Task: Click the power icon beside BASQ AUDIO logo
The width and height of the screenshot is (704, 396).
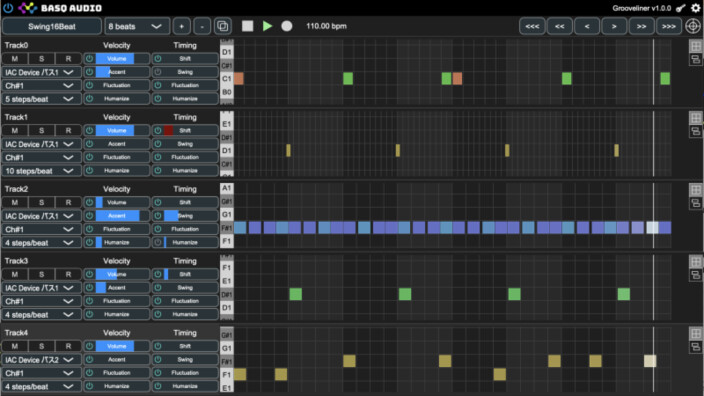Action: pos(8,8)
